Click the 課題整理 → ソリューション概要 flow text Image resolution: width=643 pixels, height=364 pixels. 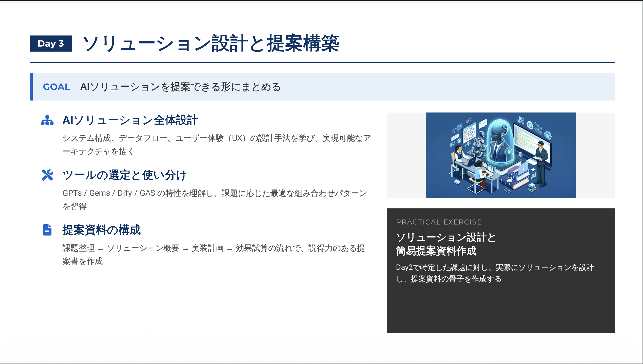pos(213,254)
